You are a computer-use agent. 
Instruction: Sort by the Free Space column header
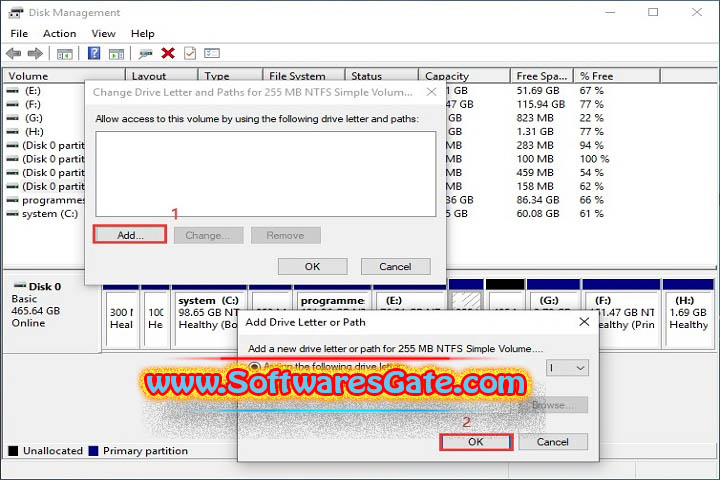[x=542, y=76]
